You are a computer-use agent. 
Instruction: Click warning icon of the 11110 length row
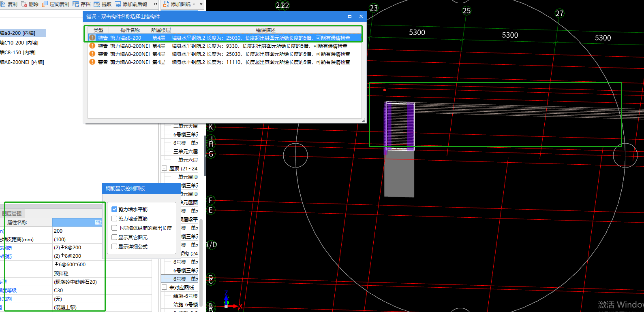click(x=92, y=62)
